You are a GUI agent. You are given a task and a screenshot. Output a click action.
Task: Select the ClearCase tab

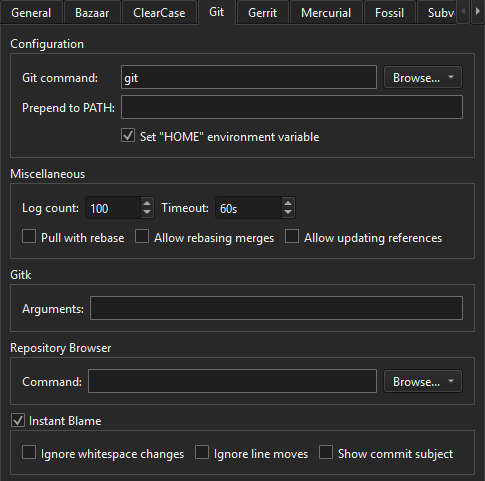pyautogui.click(x=159, y=13)
